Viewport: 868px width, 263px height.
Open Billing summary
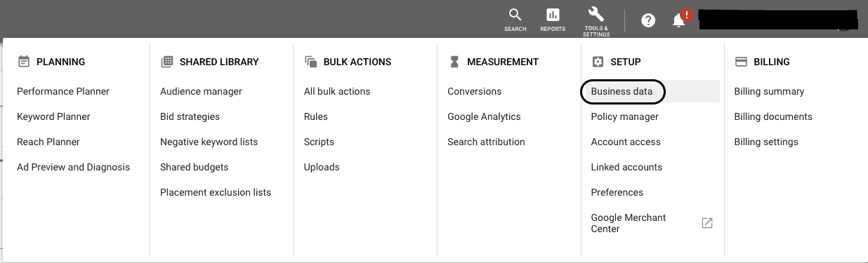click(769, 91)
